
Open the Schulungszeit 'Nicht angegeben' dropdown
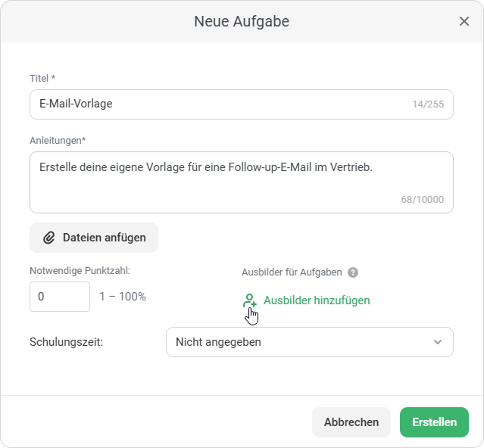tap(309, 342)
